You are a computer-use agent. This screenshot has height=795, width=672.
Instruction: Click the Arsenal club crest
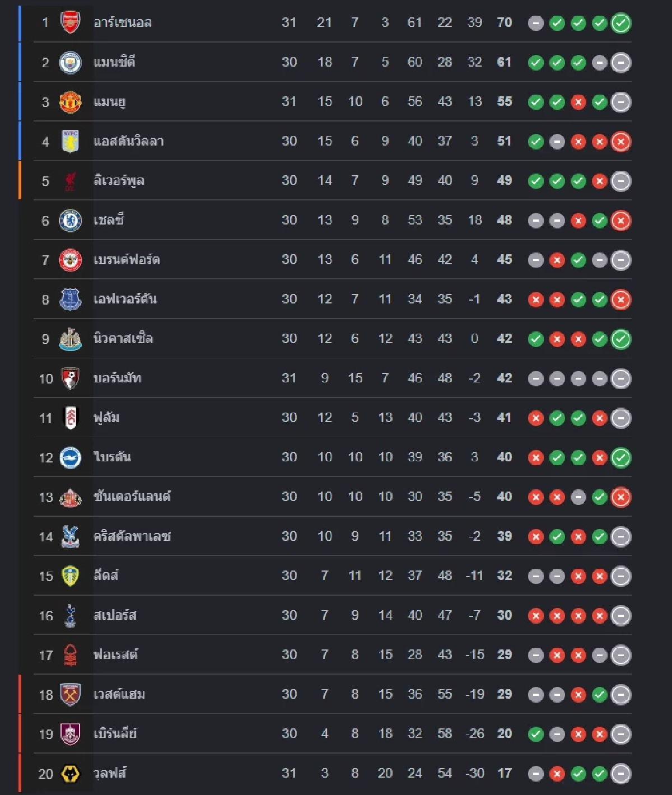70,23
